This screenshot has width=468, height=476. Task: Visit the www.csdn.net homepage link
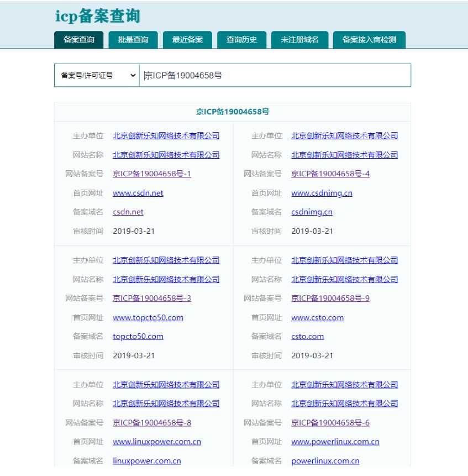coord(138,193)
